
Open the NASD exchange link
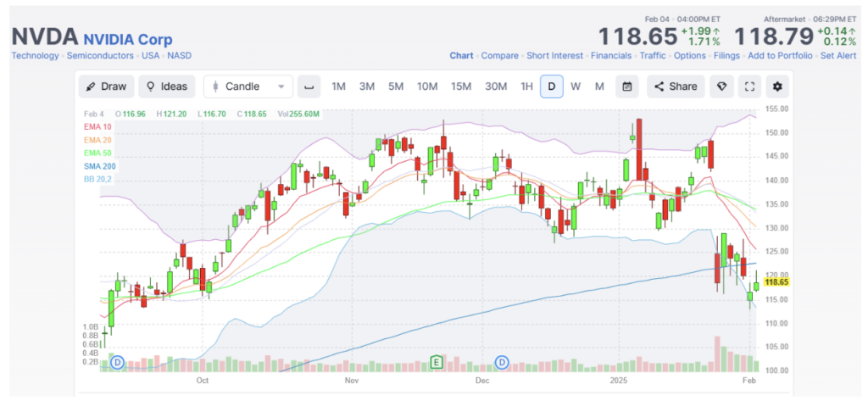[x=180, y=55]
